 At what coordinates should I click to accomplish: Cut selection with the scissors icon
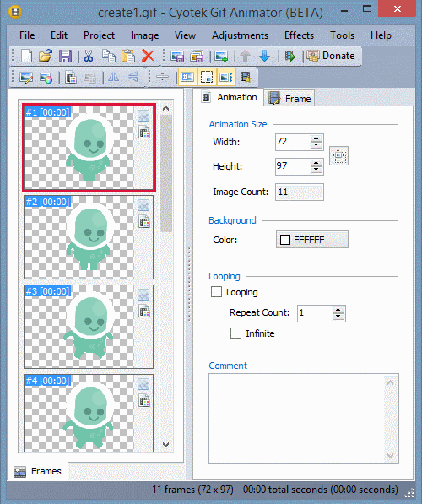(x=89, y=56)
